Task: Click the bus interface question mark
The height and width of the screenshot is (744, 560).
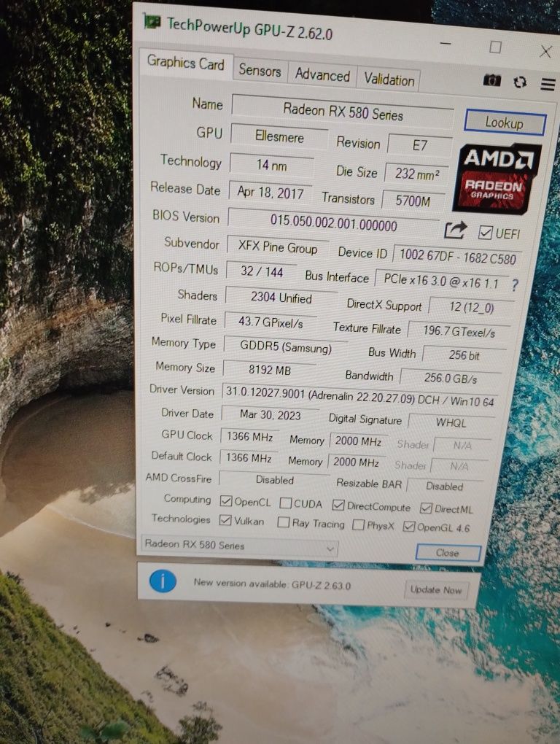Action: pyautogui.click(x=515, y=284)
